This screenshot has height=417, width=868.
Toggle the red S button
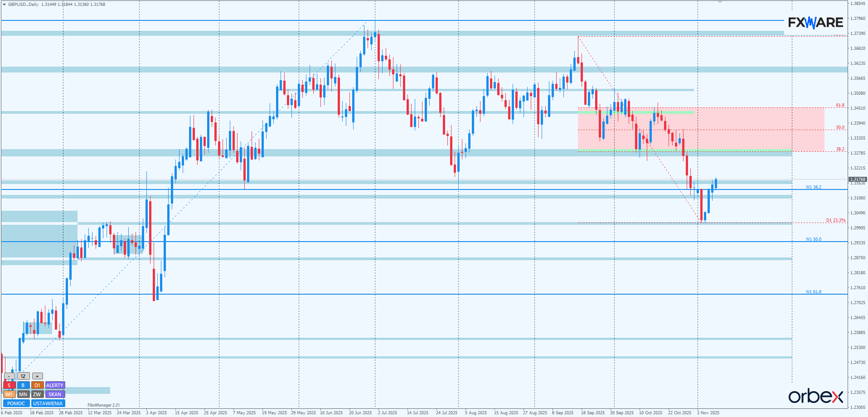(9, 385)
